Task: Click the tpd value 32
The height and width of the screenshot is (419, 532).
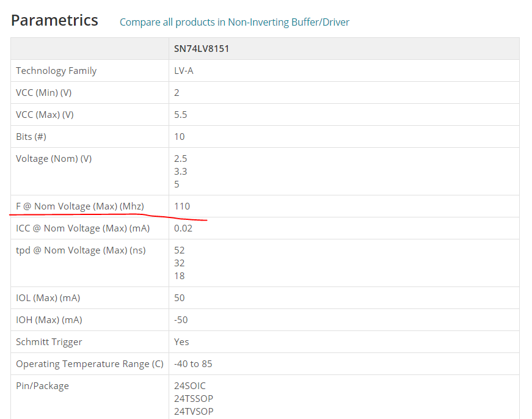Action: 180,263
